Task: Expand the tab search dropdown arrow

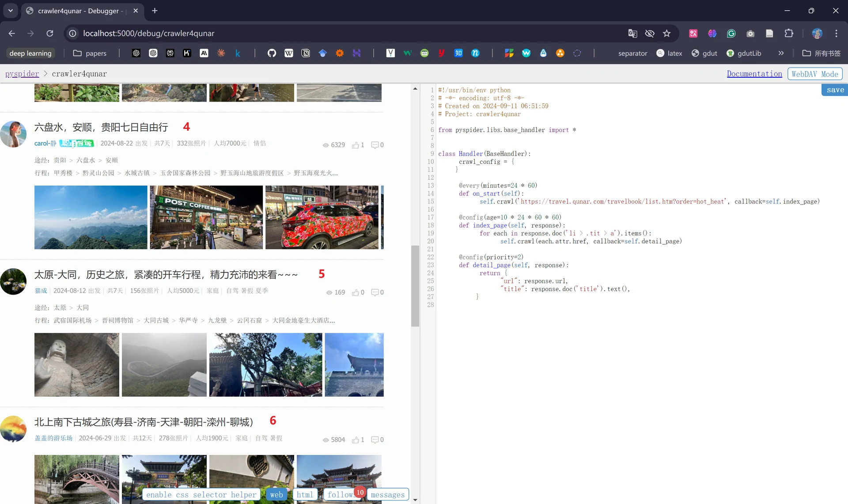Action: click(11, 11)
